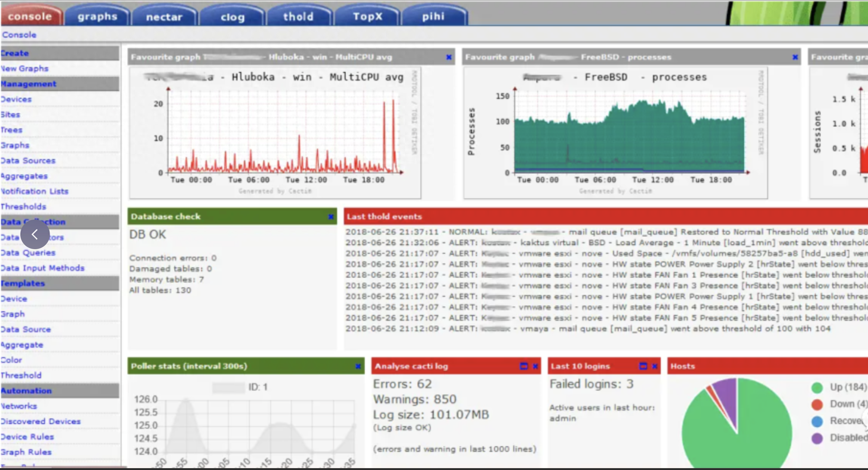Open Devices in Management menu
The height and width of the screenshot is (470, 868).
(16, 99)
